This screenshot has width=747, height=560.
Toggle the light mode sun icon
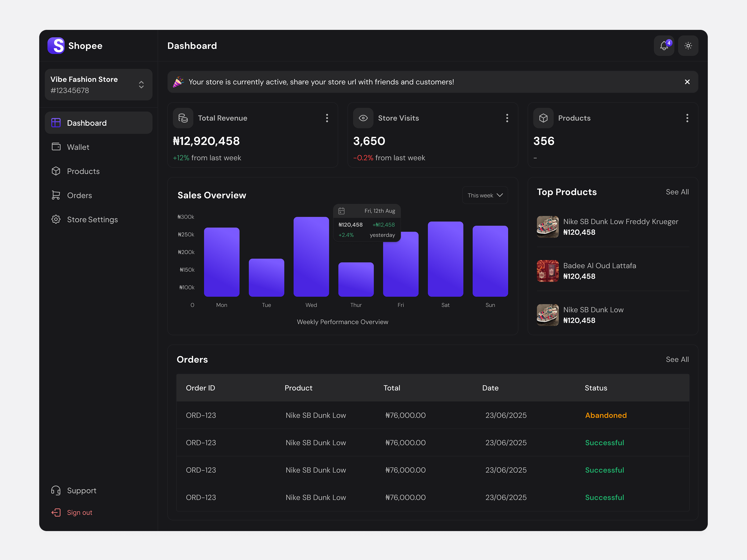point(688,45)
